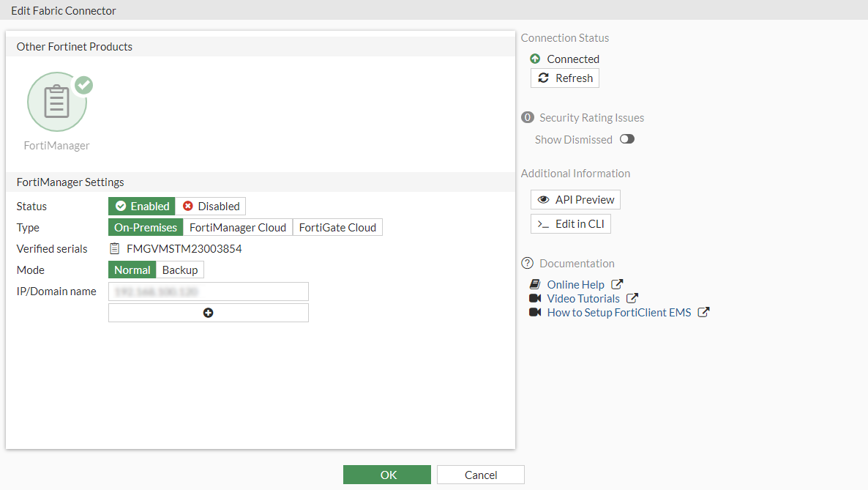Viewport: 868px width, 490px height.
Task: Click the IP/Domain name input field
Action: pos(209,292)
